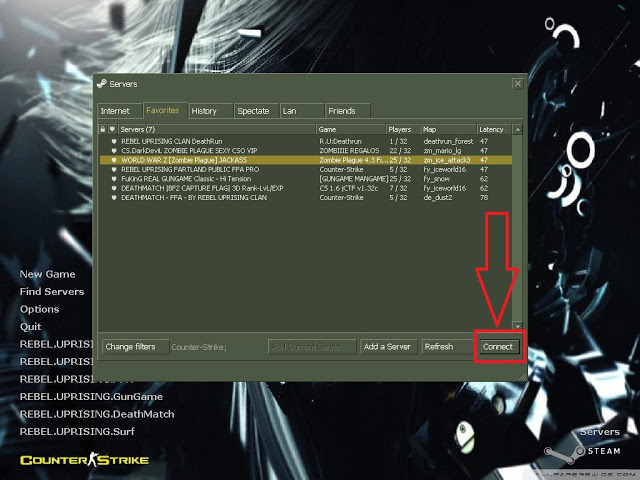Click scrollbar up arrow in server list
This screenshot has width=640, height=480.
tap(517, 130)
